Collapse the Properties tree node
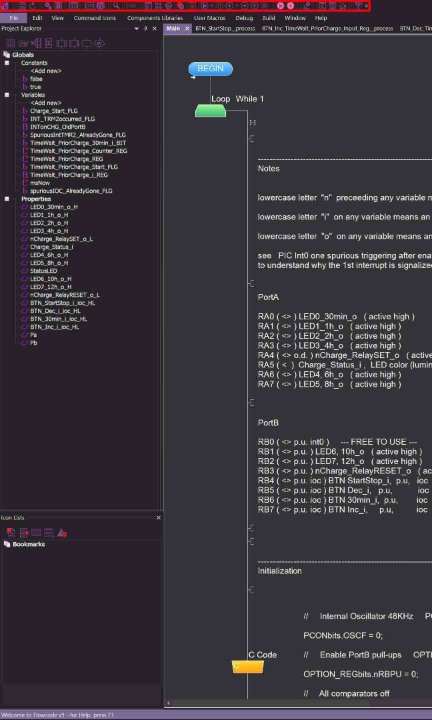432x720 pixels. tap(7, 199)
